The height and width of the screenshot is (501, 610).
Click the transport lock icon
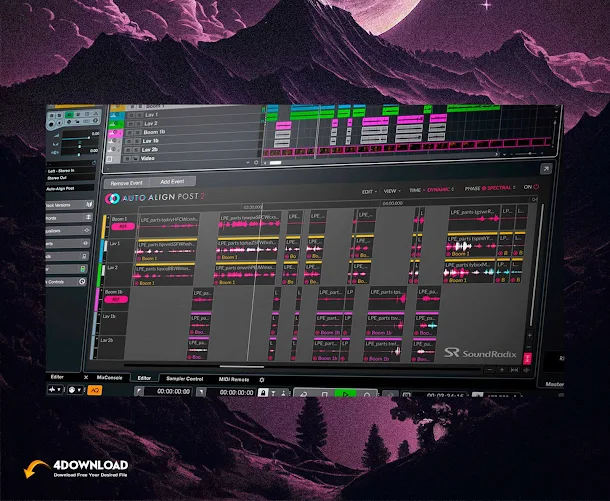pos(263,393)
